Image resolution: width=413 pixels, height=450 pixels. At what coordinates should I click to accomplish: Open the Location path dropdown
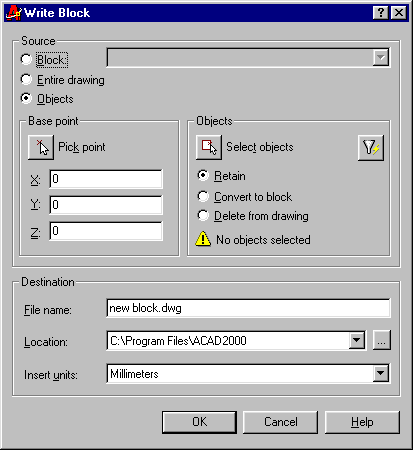coord(357,340)
